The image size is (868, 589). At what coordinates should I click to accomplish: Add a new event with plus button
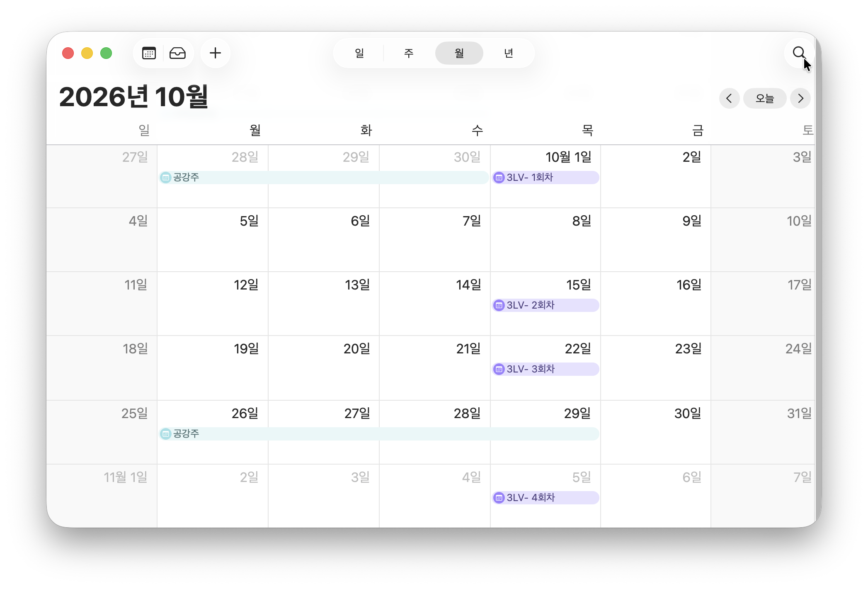pyautogui.click(x=215, y=53)
